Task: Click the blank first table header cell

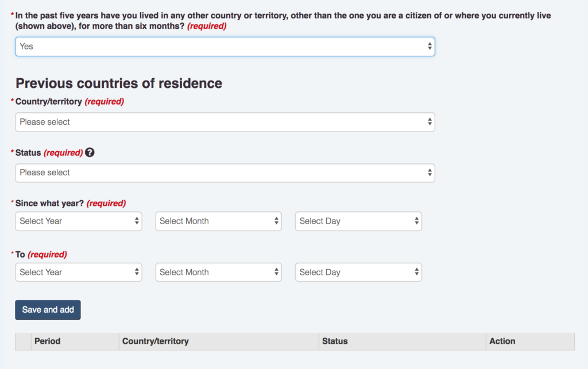Action: click(x=23, y=341)
